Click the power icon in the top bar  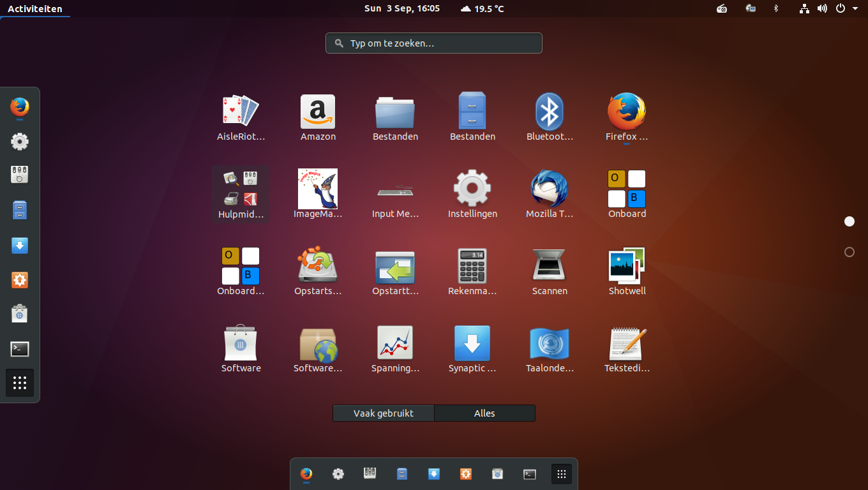coord(841,8)
